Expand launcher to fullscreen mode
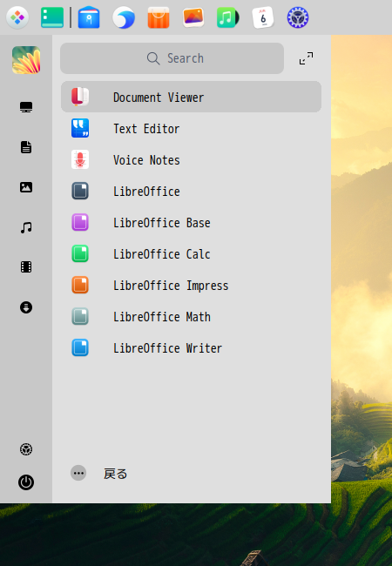Image resolution: width=392 pixels, height=566 pixels. pos(306,58)
